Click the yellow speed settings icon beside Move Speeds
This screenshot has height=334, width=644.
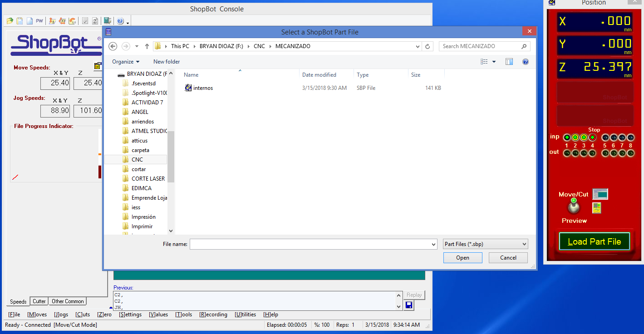(x=98, y=66)
